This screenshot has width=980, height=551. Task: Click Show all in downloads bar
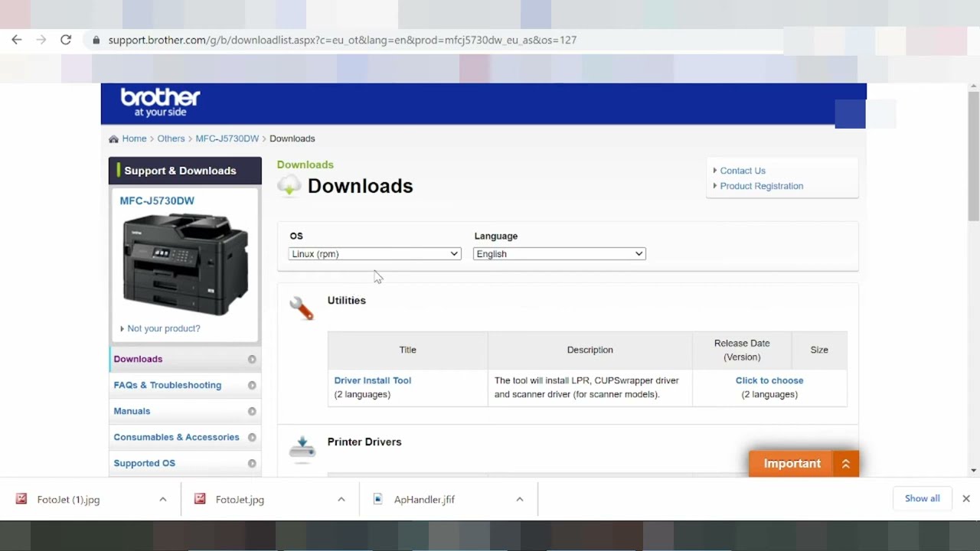pos(923,498)
